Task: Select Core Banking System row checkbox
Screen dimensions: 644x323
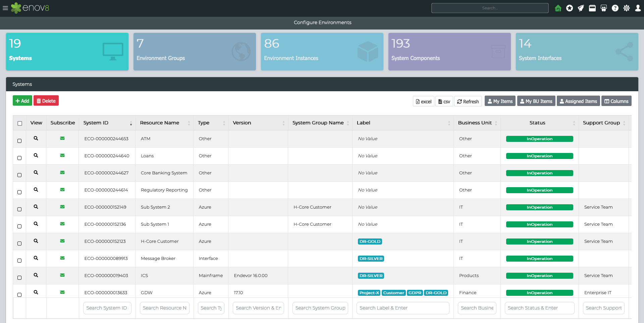Action: click(x=19, y=175)
